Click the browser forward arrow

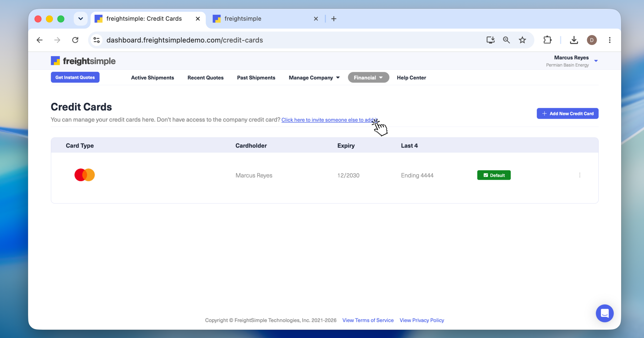click(57, 40)
